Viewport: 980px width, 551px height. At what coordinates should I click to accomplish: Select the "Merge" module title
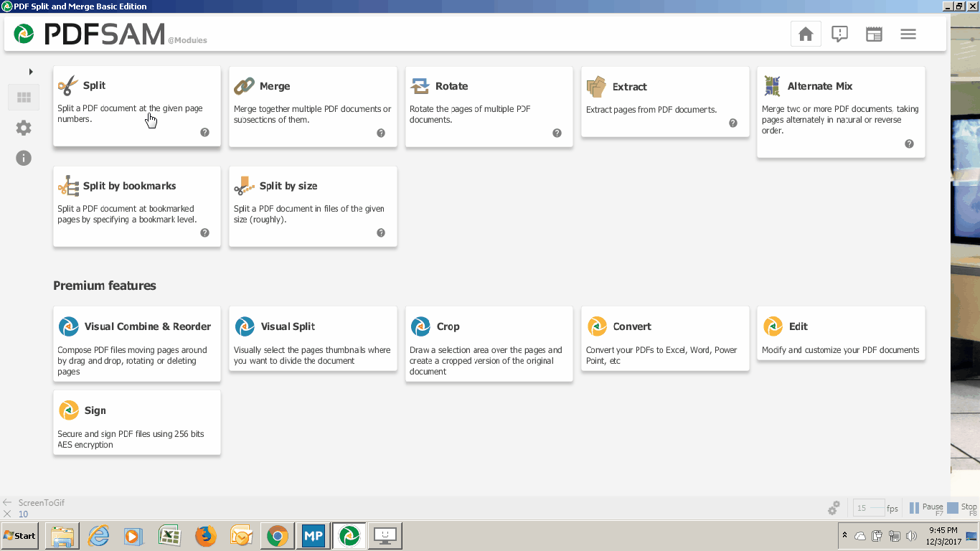click(275, 86)
